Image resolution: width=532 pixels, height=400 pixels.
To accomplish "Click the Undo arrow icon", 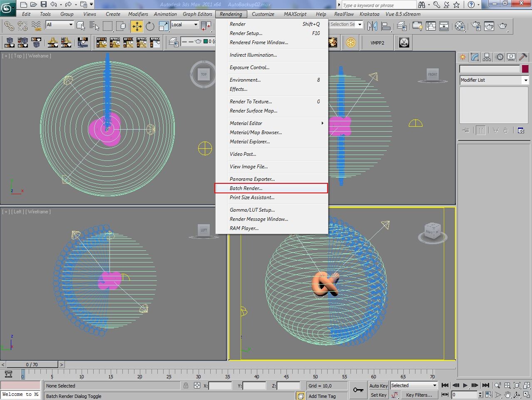I will [x=54, y=5].
